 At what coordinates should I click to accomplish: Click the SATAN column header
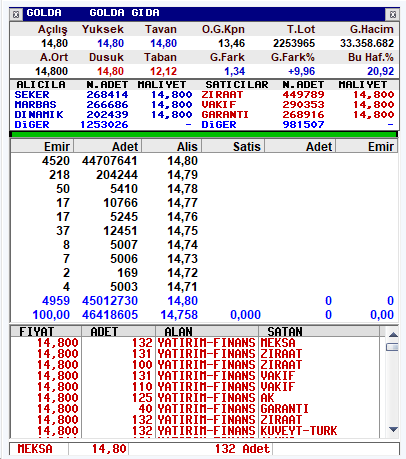click(319, 332)
